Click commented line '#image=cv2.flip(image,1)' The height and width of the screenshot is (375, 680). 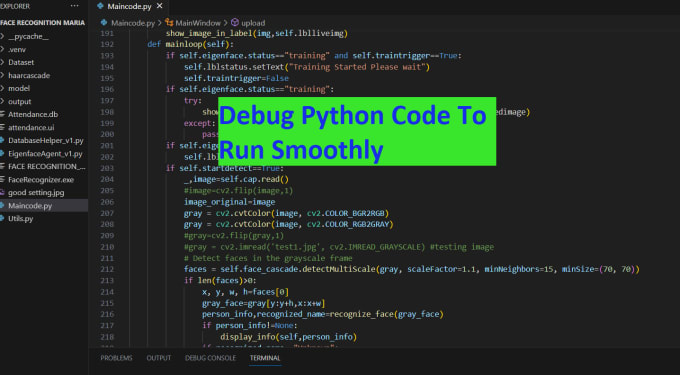(x=239, y=191)
